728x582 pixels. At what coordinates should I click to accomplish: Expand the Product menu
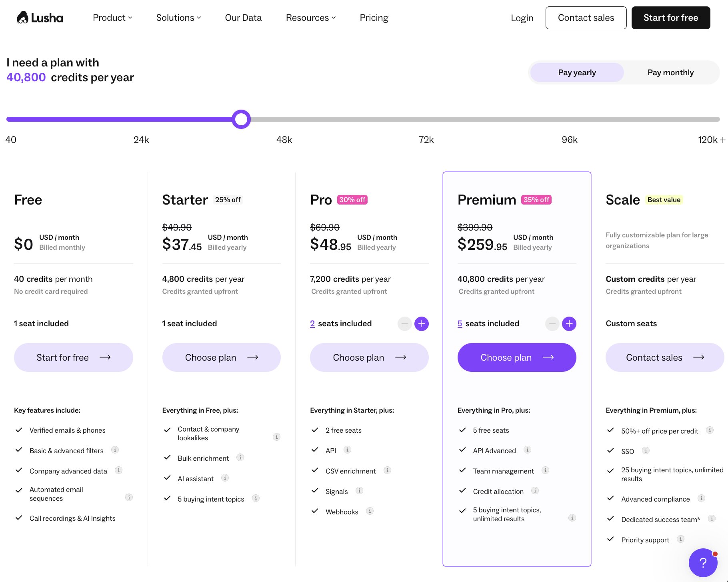112,18
